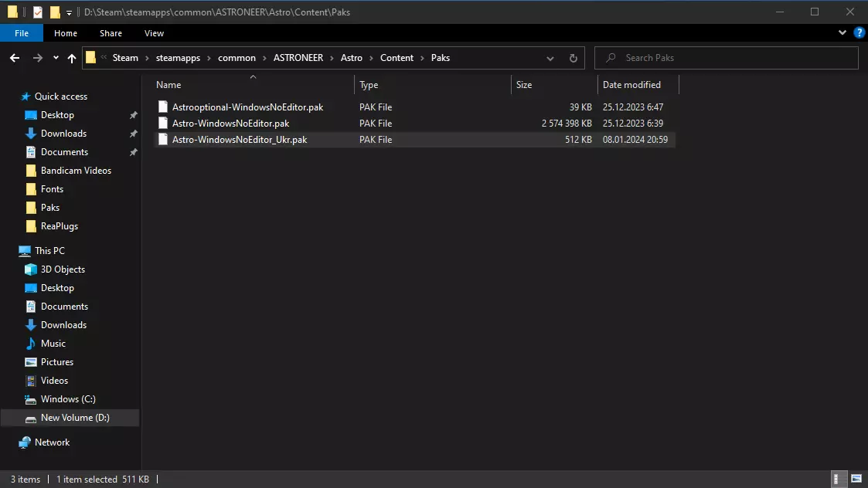868x488 pixels.
Task: Expand the chevron after ASTRONEER breadcrumb
Action: point(332,58)
